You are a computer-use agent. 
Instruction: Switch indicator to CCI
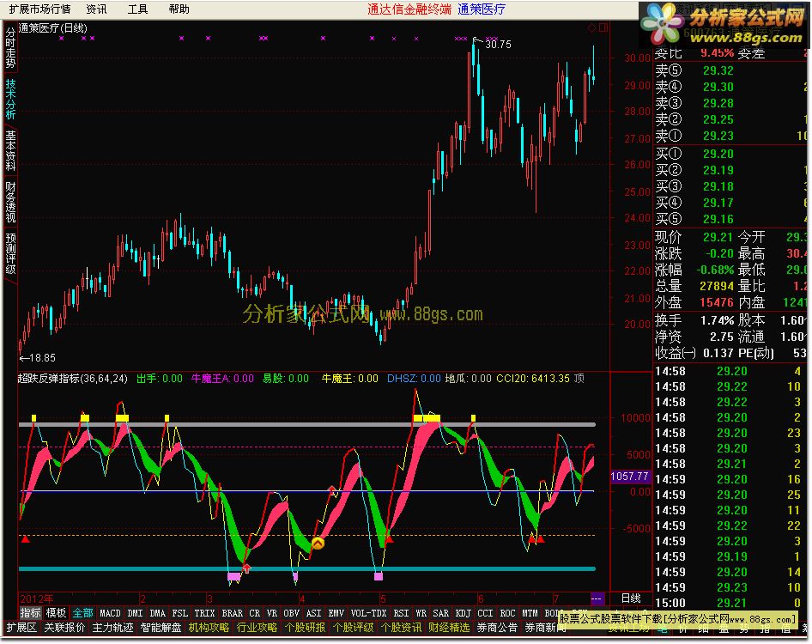click(485, 613)
